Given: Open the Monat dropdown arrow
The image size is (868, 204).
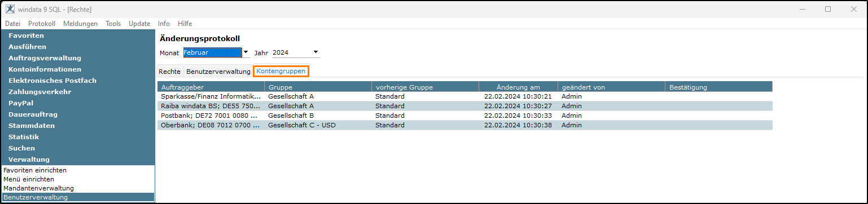Looking at the screenshot, I should [246, 52].
